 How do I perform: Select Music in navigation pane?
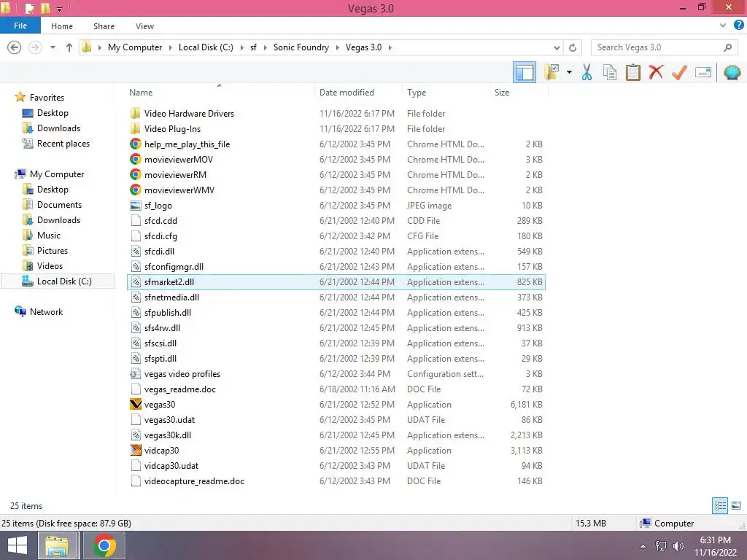tap(49, 236)
